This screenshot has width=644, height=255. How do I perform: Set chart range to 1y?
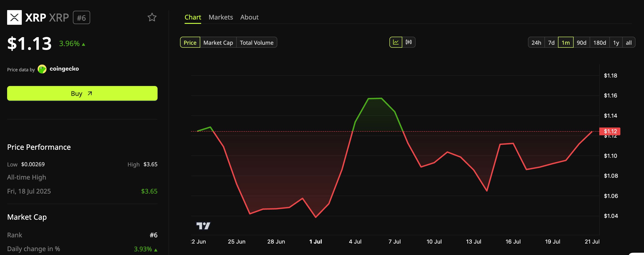point(616,42)
